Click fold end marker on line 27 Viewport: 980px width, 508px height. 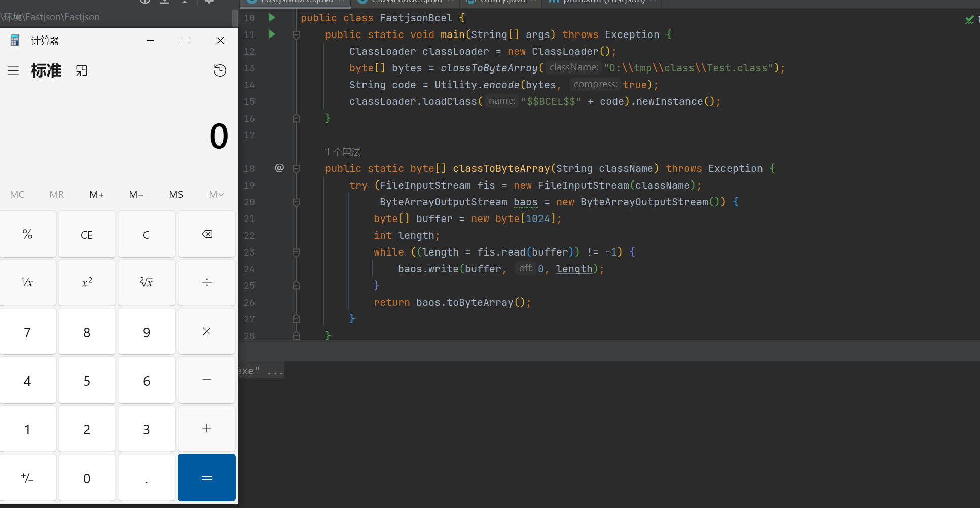[296, 319]
